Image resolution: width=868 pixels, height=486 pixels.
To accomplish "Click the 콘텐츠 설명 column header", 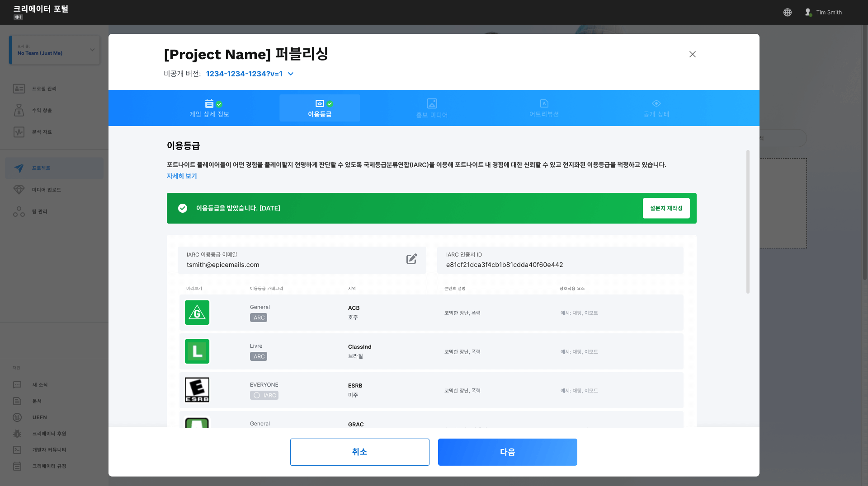I will [455, 289].
